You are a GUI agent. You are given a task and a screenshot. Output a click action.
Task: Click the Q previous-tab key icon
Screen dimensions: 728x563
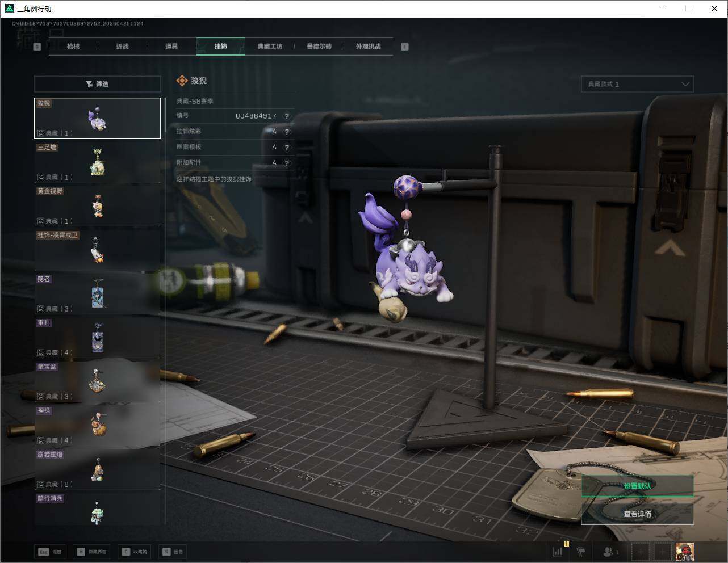[37, 47]
